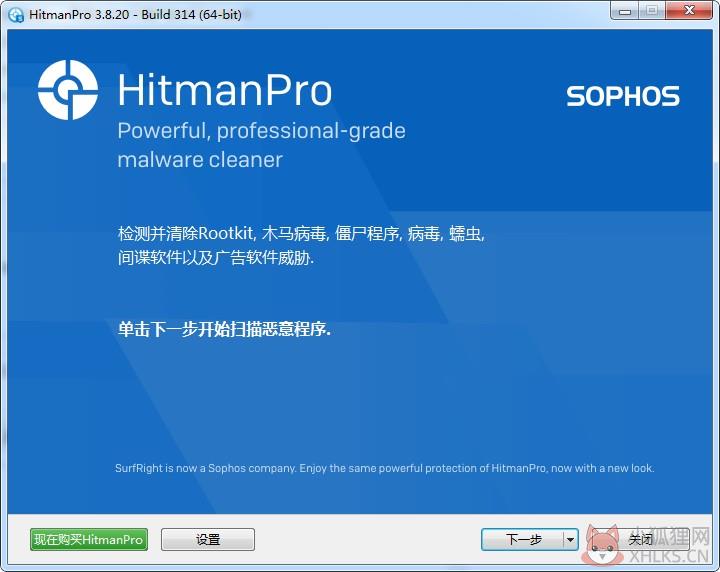
Task: Click the "malware cleaner" tagline text
Action: coord(200,160)
